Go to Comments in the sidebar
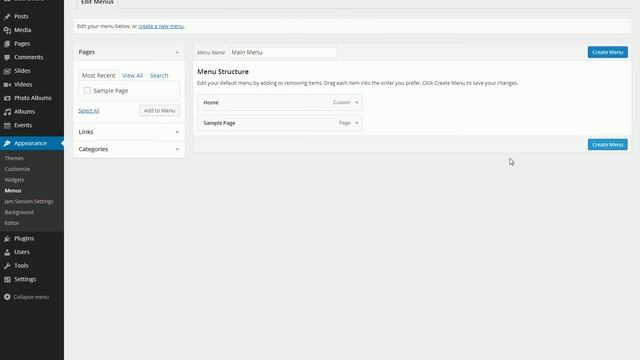This screenshot has height=360, width=640. click(x=29, y=58)
